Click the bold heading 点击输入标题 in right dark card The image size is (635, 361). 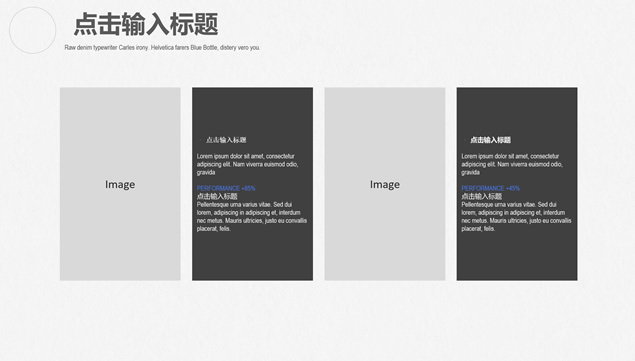click(490, 140)
